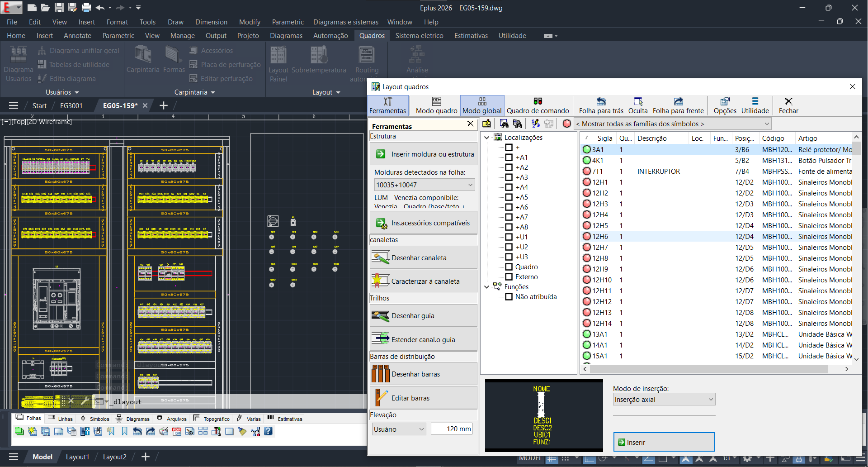Viewport: 868px width, 467px height.
Task: Click Inserir moldura ou estrutura button
Action: click(x=424, y=154)
